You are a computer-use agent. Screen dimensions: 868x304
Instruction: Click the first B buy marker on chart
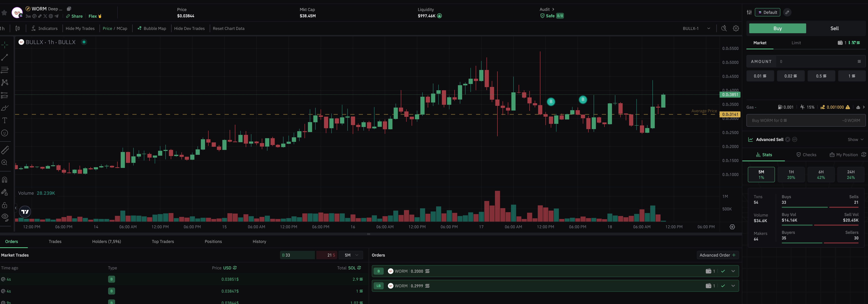(x=551, y=102)
